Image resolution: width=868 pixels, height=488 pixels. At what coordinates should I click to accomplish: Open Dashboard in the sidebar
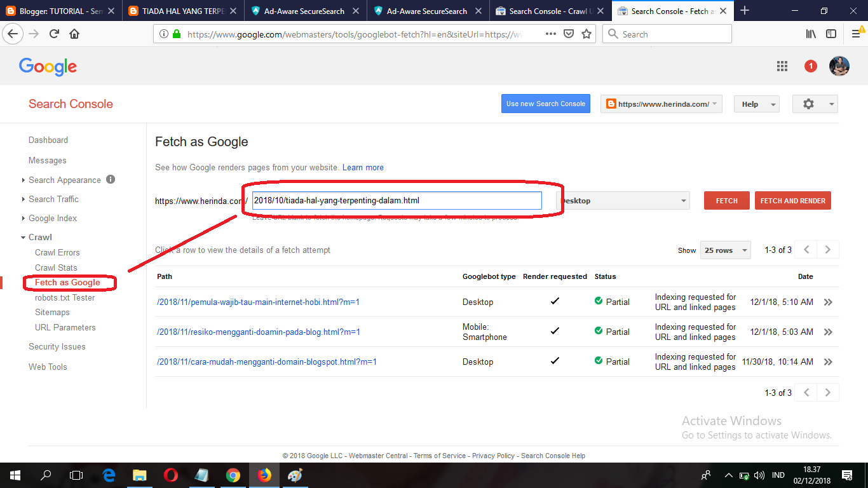48,140
